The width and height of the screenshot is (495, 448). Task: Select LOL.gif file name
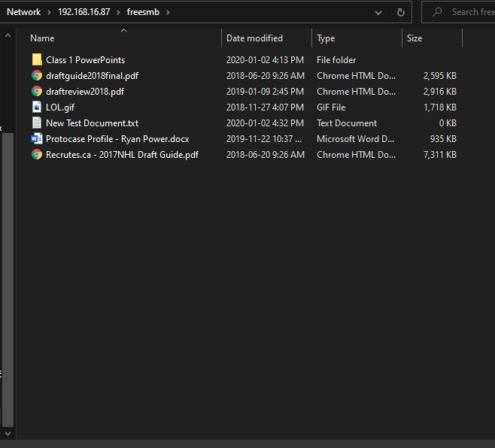[x=60, y=107]
